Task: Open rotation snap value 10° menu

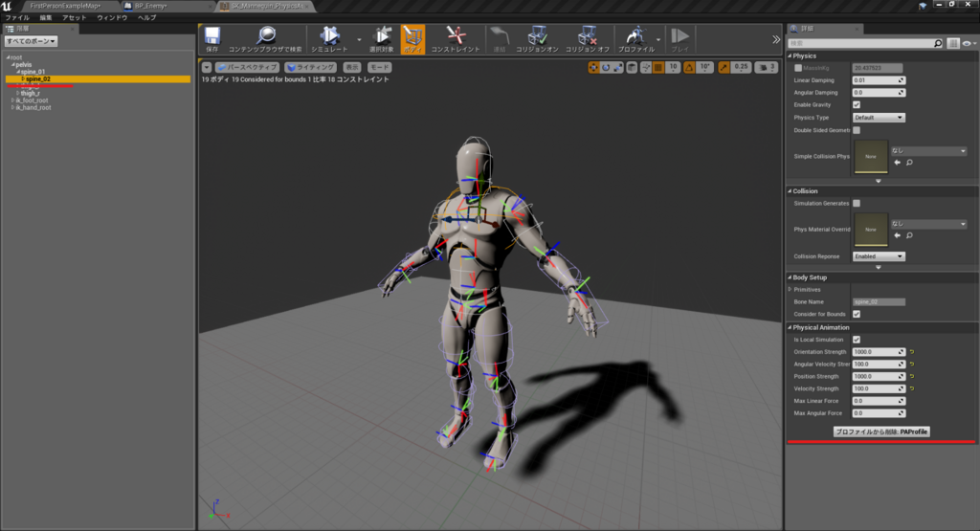Action: pyautogui.click(x=704, y=68)
